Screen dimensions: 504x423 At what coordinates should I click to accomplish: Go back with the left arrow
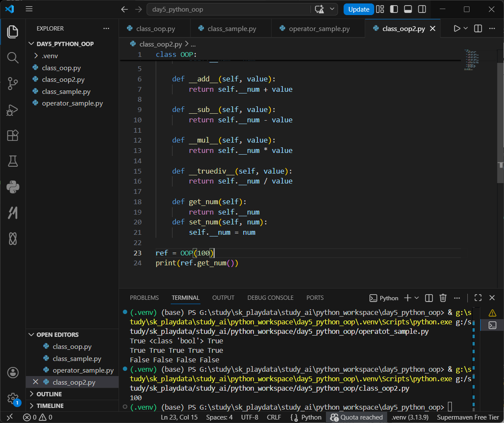pyautogui.click(x=125, y=9)
